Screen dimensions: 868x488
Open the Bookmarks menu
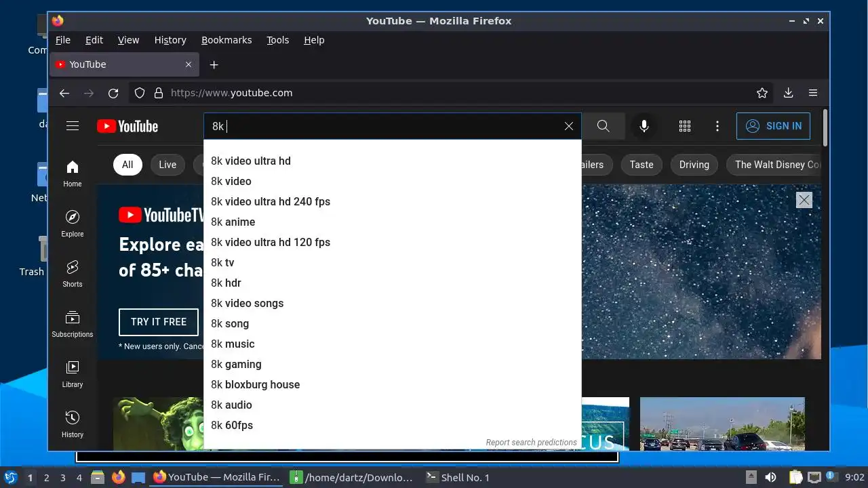pos(226,40)
